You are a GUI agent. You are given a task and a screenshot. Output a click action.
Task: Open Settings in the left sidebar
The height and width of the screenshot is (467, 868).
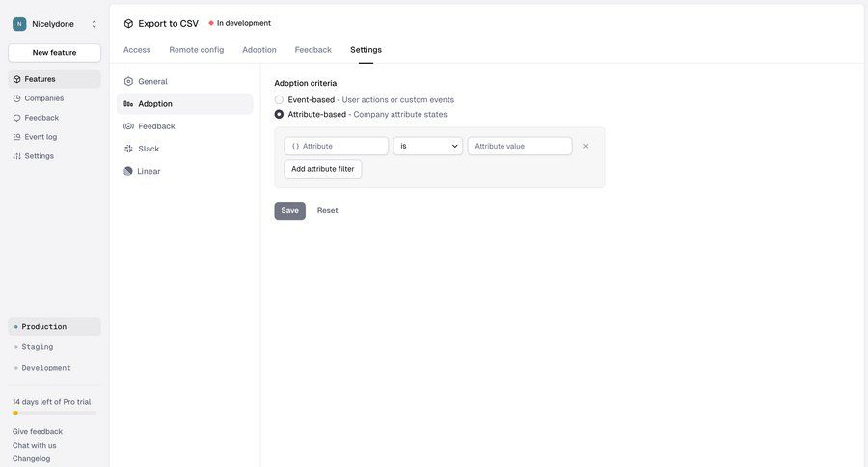pyautogui.click(x=54, y=156)
